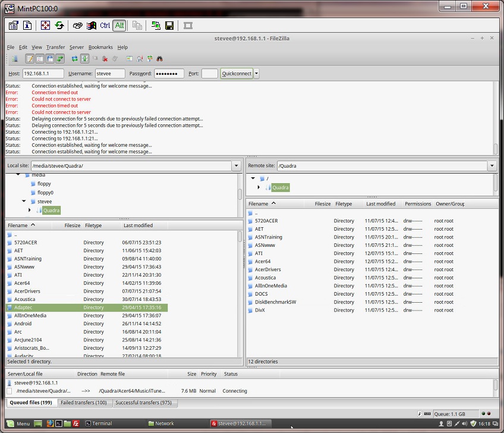This screenshot has height=433, width=504.
Task: Toggle message log display in FileZilla toolbar
Action: 30,59
